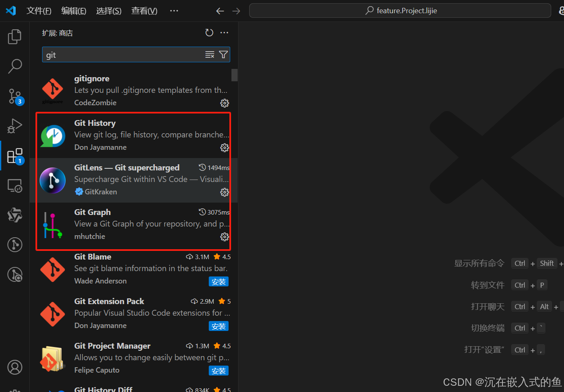Viewport: 564px width, 392px height.
Task: Go back in navigation history
Action: tap(220, 11)
